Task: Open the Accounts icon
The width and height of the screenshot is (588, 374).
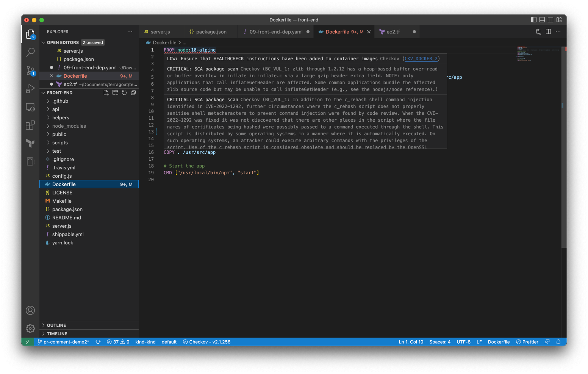Action: [x=30, y=310]
